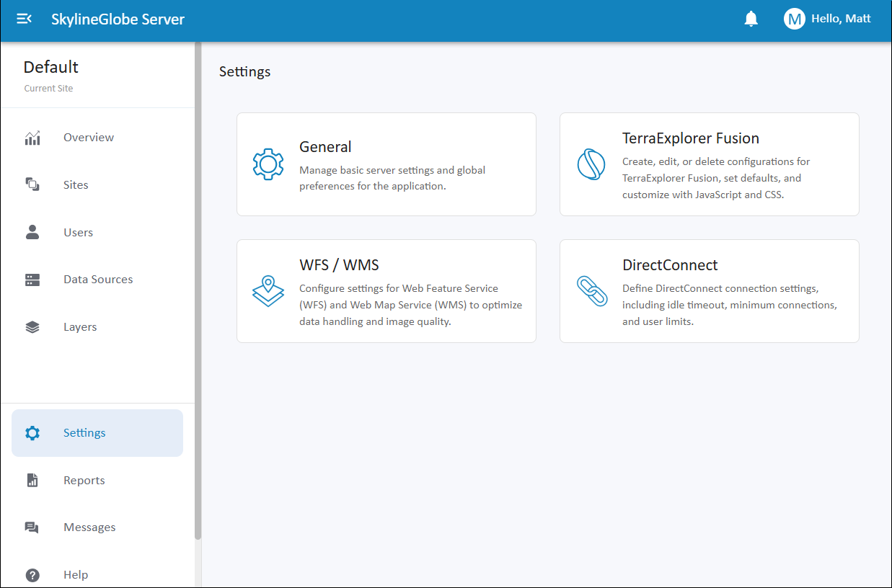Open notifications bell icon
Screen dimensions: 892x588
pyautogui.click(x=751, y=19)
